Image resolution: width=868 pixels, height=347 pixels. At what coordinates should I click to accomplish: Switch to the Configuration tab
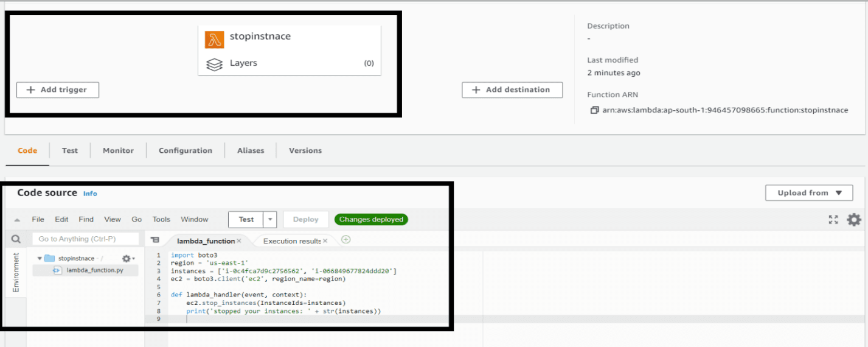click(x=186, y=150)
